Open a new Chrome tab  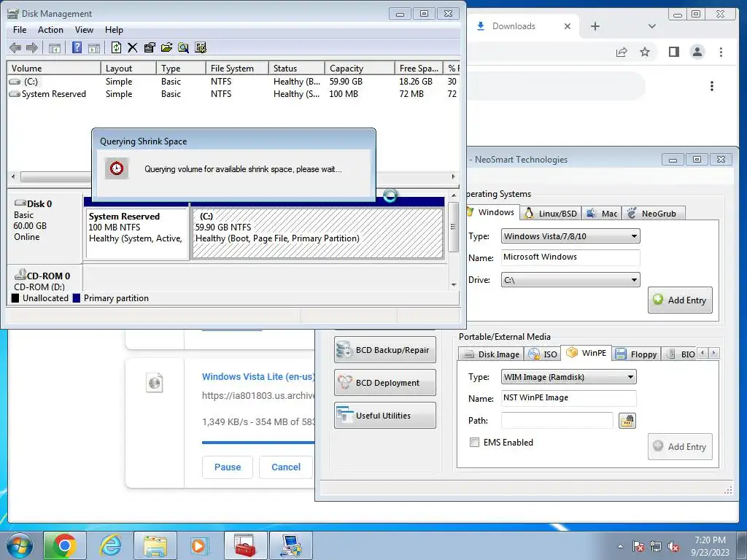coord(595,26)
